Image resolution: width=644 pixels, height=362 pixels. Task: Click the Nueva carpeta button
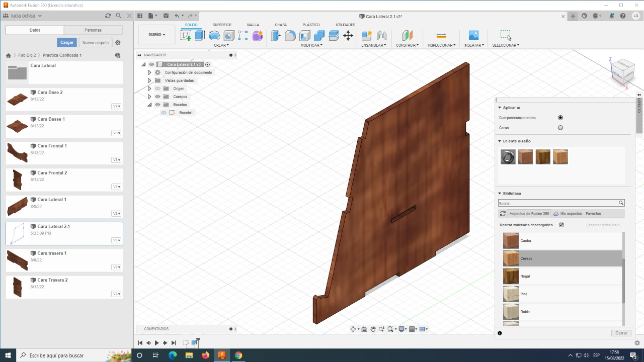96,43
